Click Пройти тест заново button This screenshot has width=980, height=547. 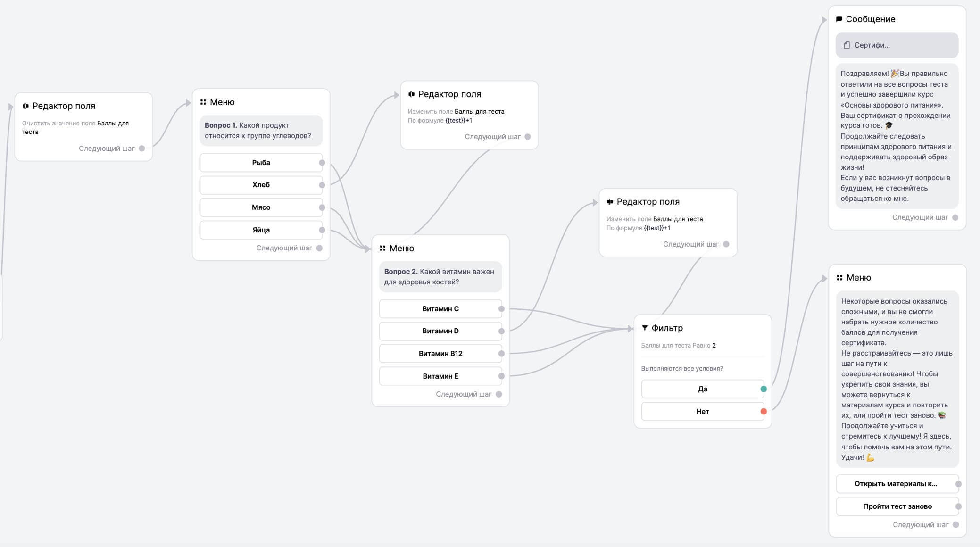pyautogui.click(x=898, y=506)
